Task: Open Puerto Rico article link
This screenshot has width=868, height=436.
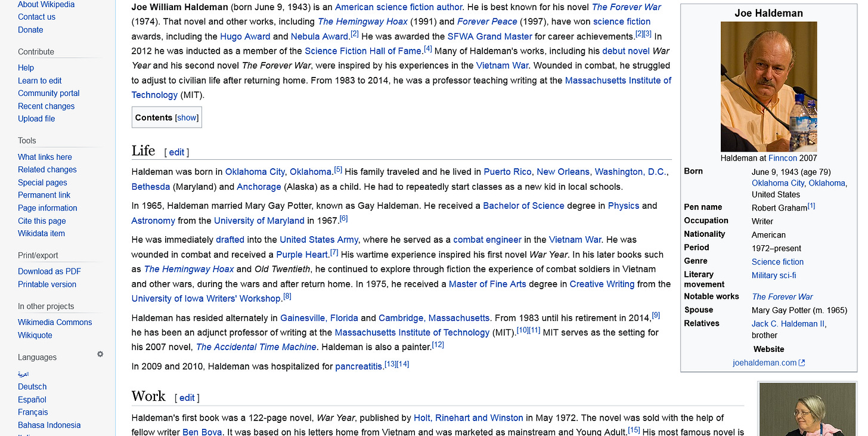Action: coord(507,172)
